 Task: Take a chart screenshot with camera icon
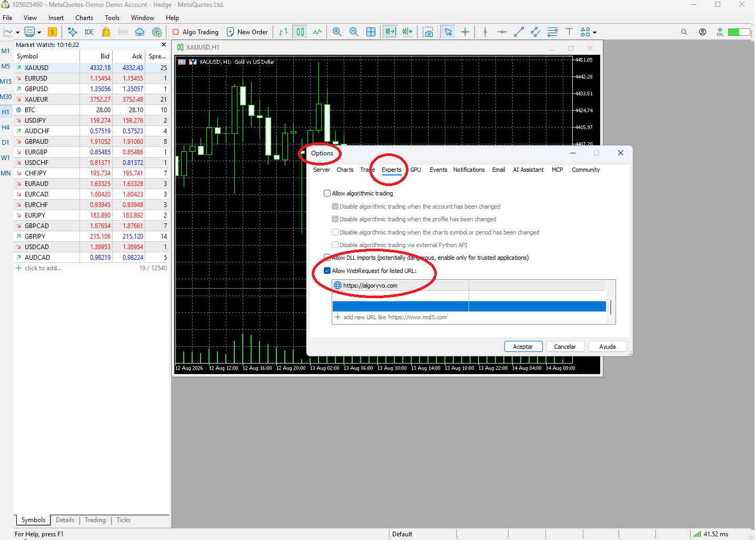pyautogui.click(x=428, y=32)
